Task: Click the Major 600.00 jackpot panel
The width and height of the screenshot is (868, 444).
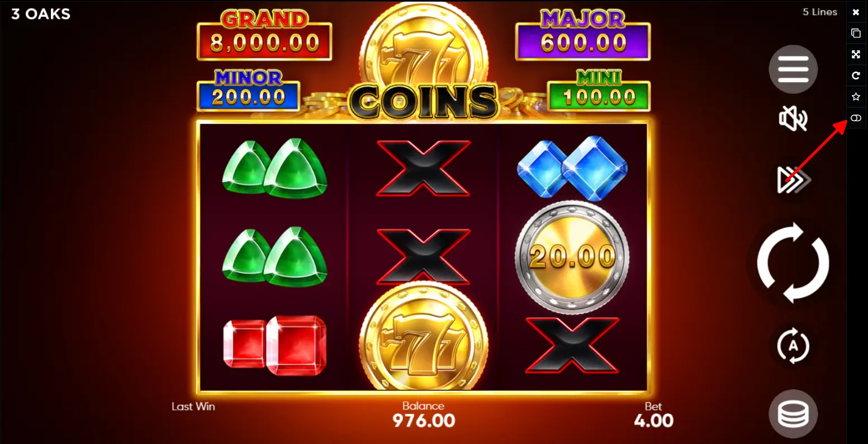Action: (x=583, y=36)
